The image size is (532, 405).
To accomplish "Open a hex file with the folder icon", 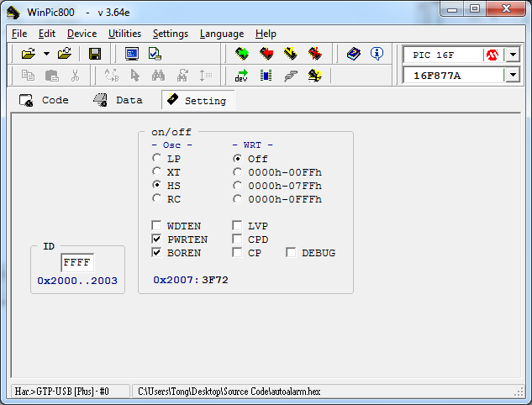I will (29, 54).
